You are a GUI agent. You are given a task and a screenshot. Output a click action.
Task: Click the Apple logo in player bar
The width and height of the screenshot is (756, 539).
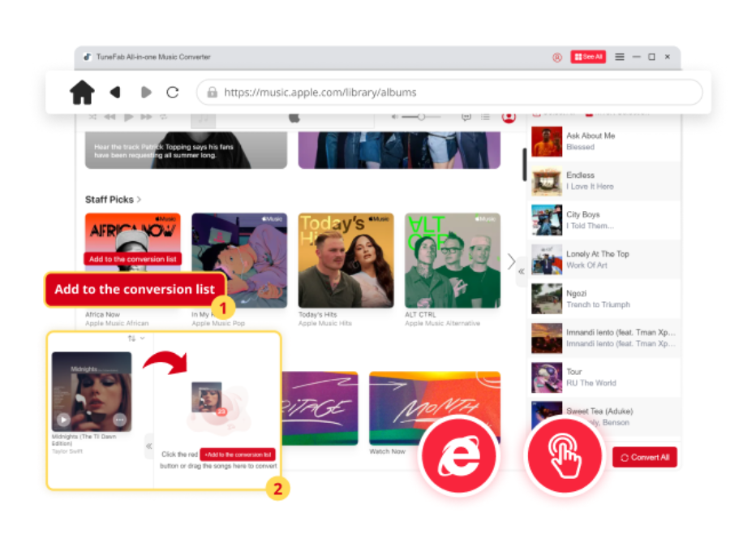[294, 117]
